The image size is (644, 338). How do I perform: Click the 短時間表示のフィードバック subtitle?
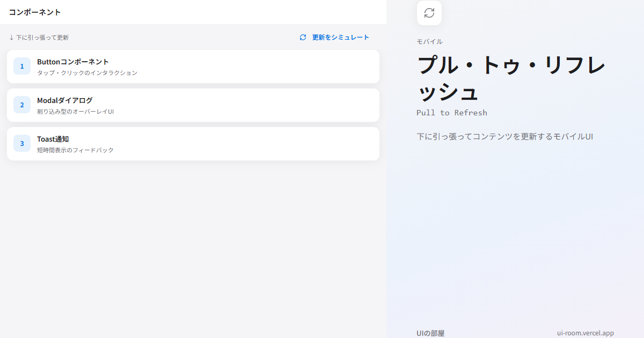point(76,150)
